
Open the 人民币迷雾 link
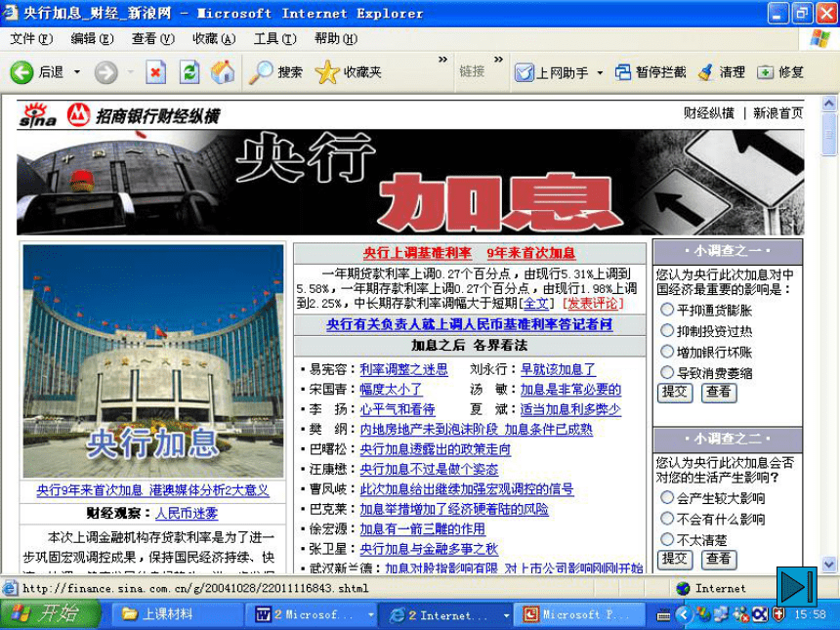click(x=187, y=513)
